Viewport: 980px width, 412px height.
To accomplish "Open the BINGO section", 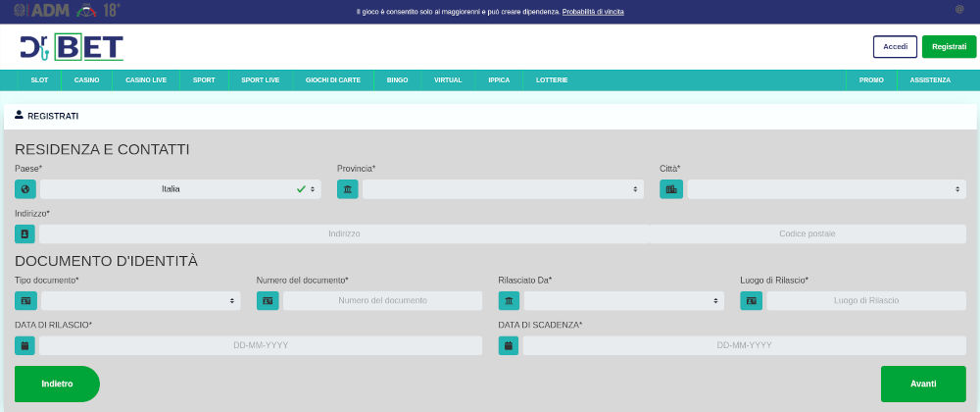I will coord(398,80).
